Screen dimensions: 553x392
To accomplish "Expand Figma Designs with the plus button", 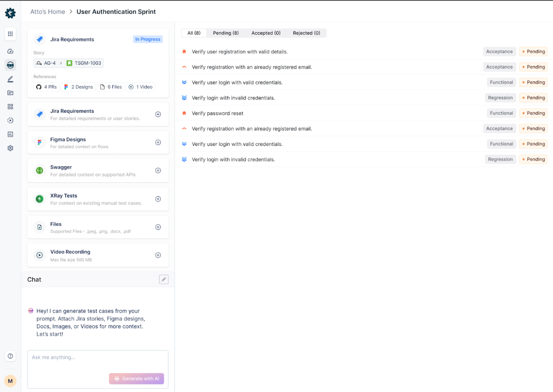I will tap(158, 142).
